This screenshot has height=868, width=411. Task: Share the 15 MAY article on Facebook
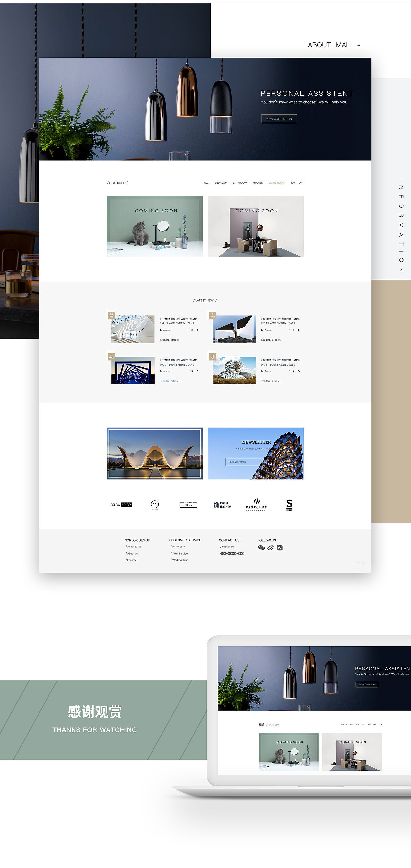(x=188, y=371)
